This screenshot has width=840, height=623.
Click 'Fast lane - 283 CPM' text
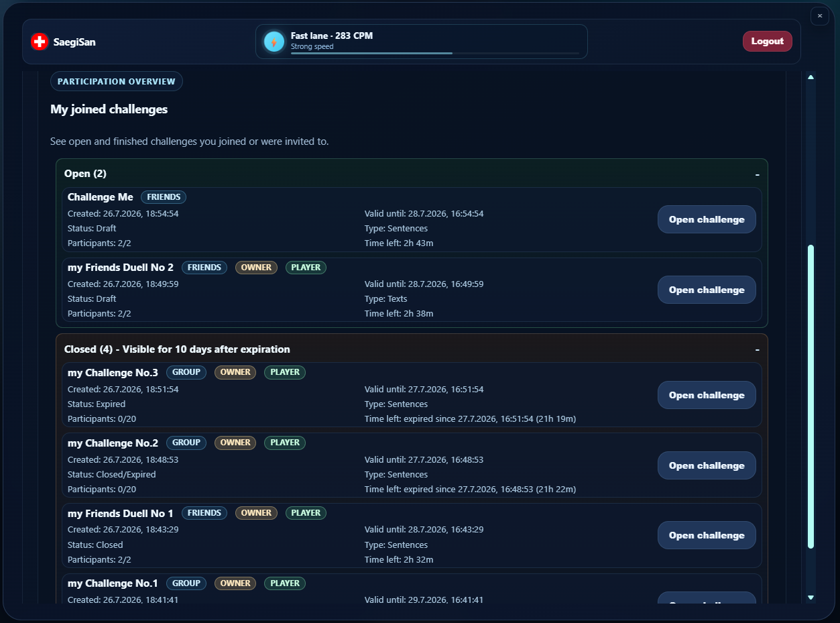pyautogui.click(x=332, y=36)
